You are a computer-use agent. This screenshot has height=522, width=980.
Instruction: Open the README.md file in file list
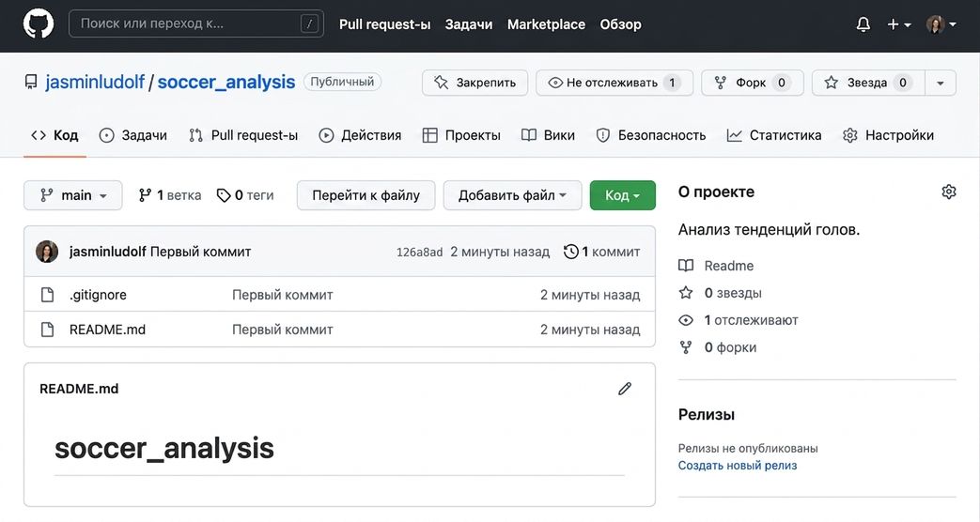107,330
